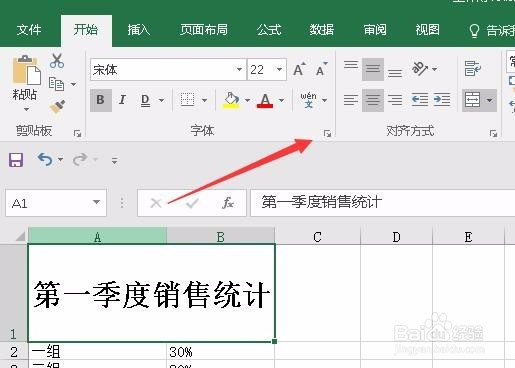Customize Quick Access Toolbar arrow
Image resolution: width=515 pixels, height=368 pixels.
pyautogui.click(x=114, y=161)
